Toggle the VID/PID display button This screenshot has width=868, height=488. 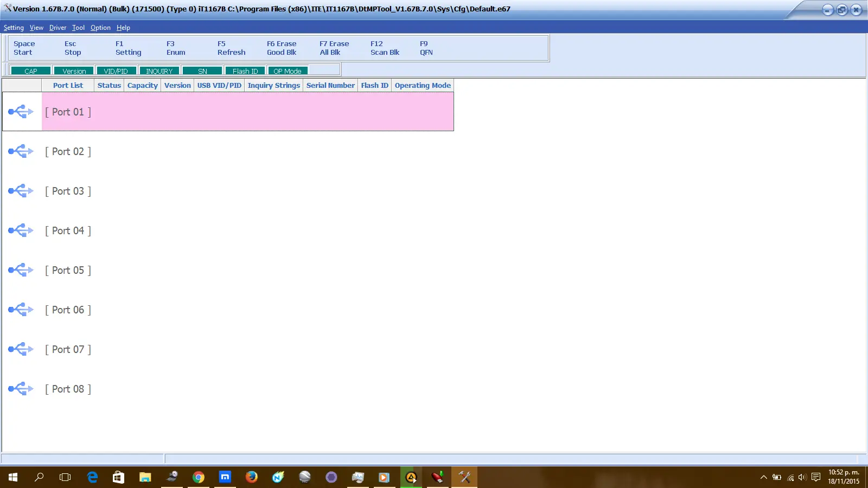click(116, 71)
